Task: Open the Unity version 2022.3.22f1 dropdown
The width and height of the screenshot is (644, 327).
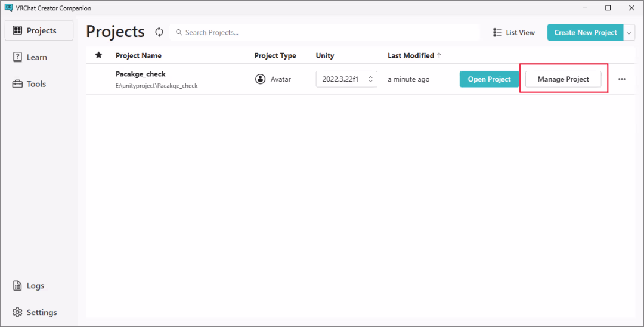Action: [x=346, y=79]
